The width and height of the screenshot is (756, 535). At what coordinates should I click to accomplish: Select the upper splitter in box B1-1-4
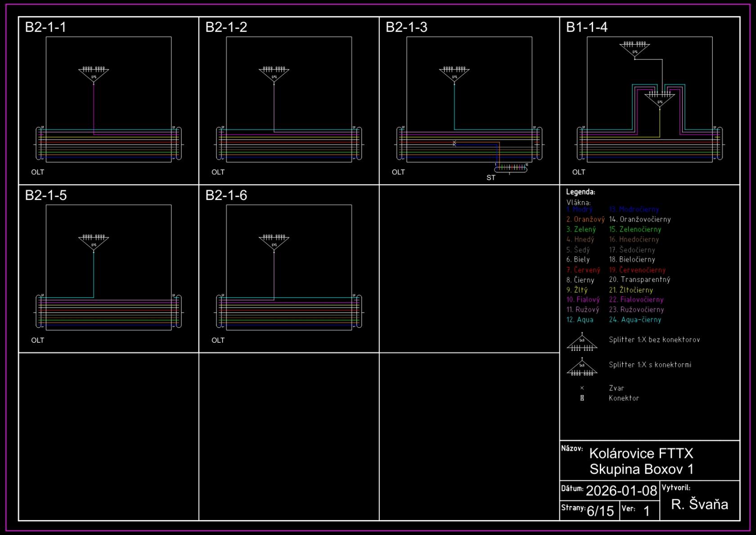[x=634, y=49]
